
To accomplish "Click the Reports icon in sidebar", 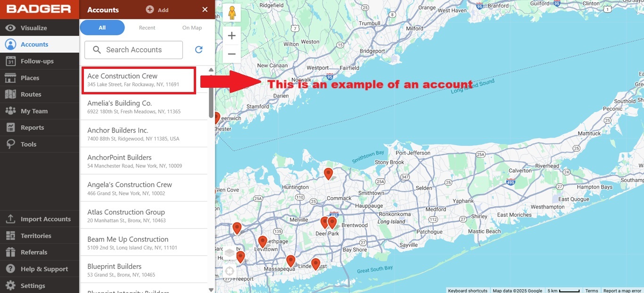I will pyautogui.click(x=10, y=128).
